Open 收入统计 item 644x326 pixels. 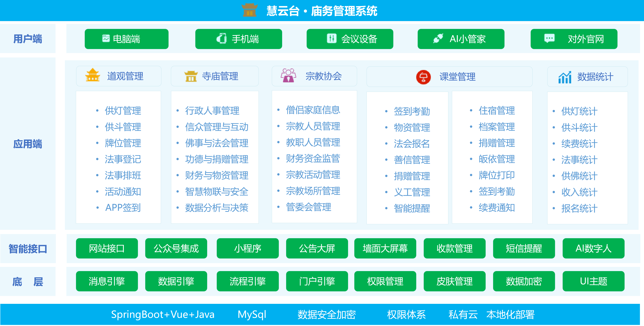579,192
